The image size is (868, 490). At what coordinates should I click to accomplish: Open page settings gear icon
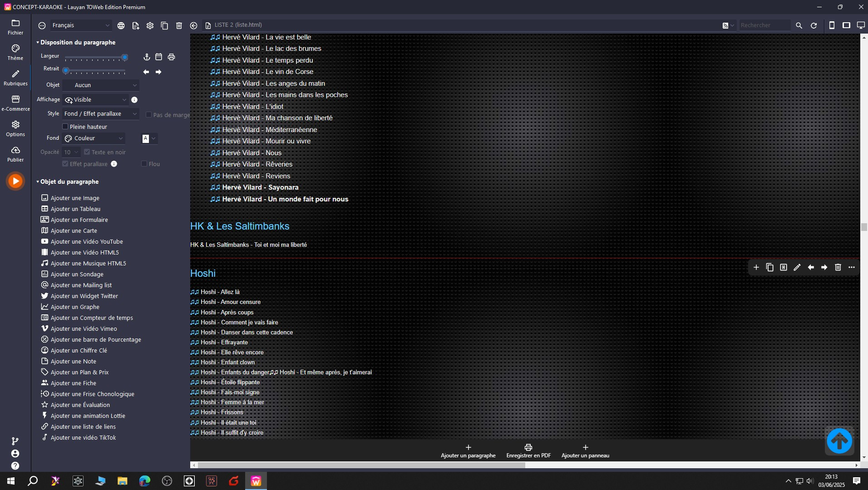tap(150, 25)
